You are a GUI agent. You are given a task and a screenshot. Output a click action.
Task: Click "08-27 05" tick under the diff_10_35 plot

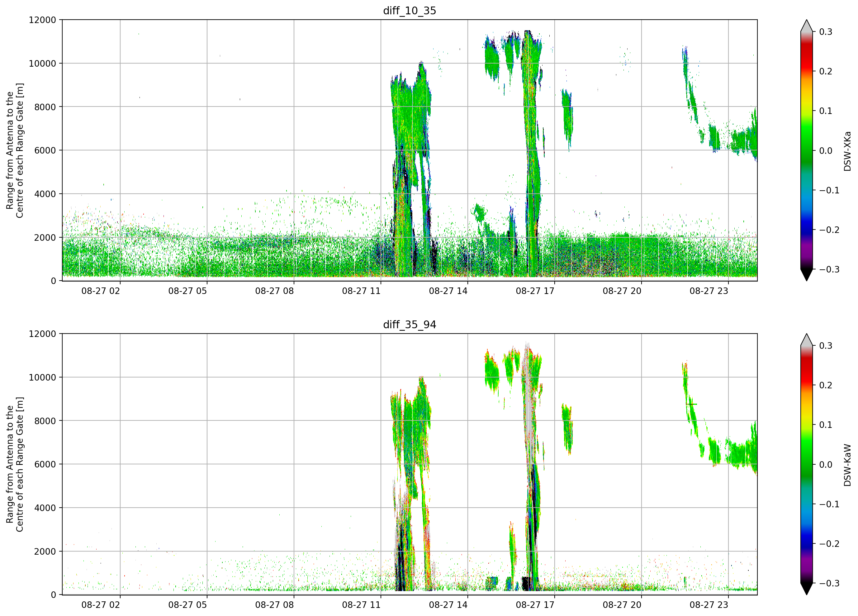click(x=188, y=291)
